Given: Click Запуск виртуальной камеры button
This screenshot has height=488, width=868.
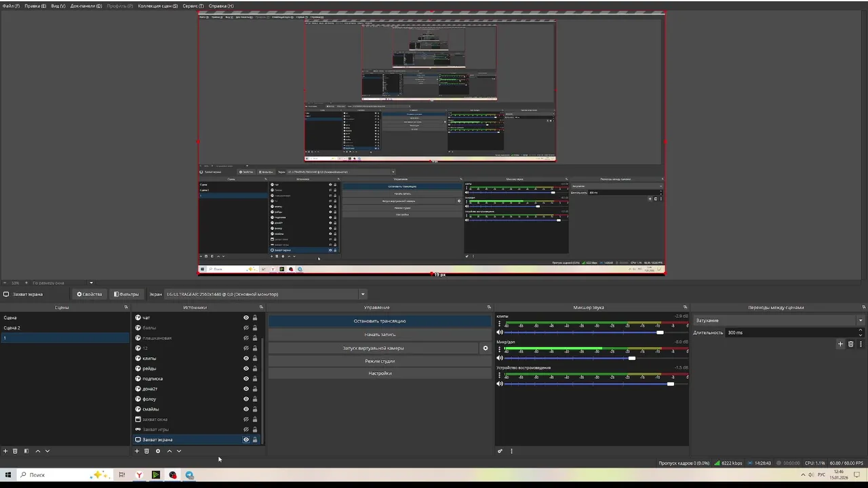Looking at the screenshot, I should pyautogui.click(x=373, y=348).
